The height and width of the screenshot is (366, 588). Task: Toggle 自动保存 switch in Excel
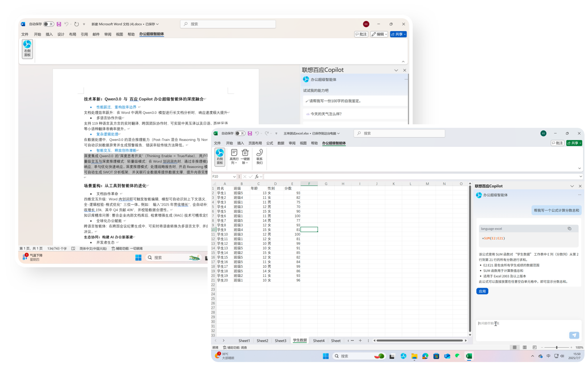click(240, 133)
